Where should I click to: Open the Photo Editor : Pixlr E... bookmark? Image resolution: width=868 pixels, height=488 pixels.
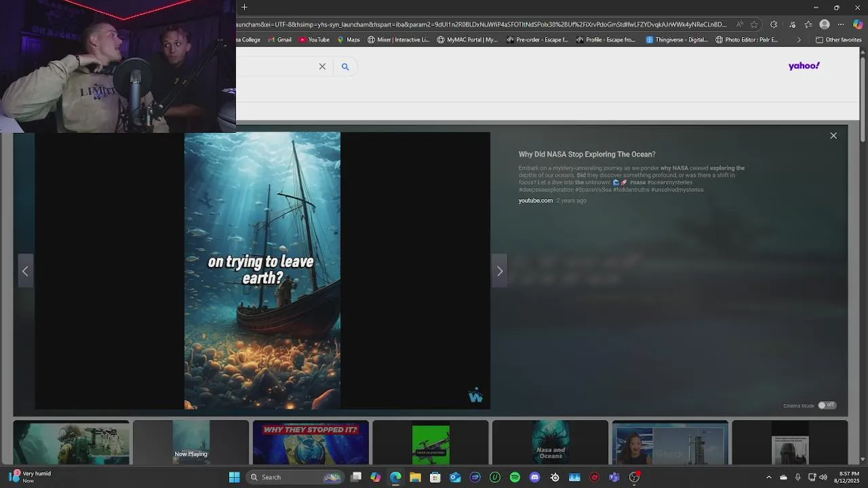[x=747, y=40]
